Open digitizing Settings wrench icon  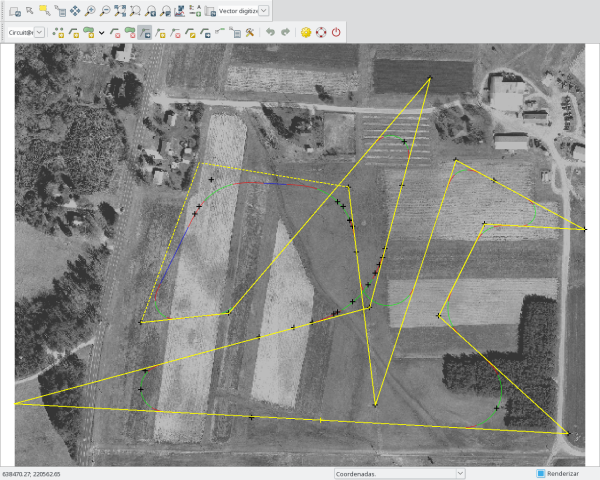tap(250, 32)
